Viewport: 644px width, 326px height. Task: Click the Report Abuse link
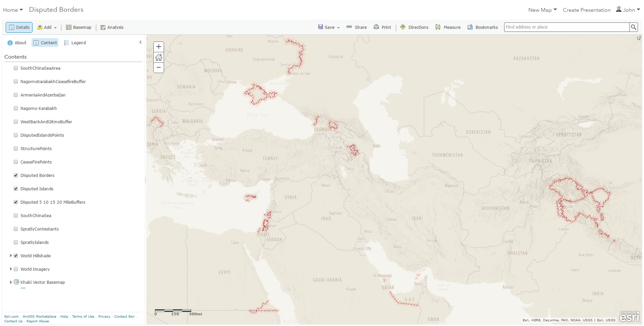point(38,321)
